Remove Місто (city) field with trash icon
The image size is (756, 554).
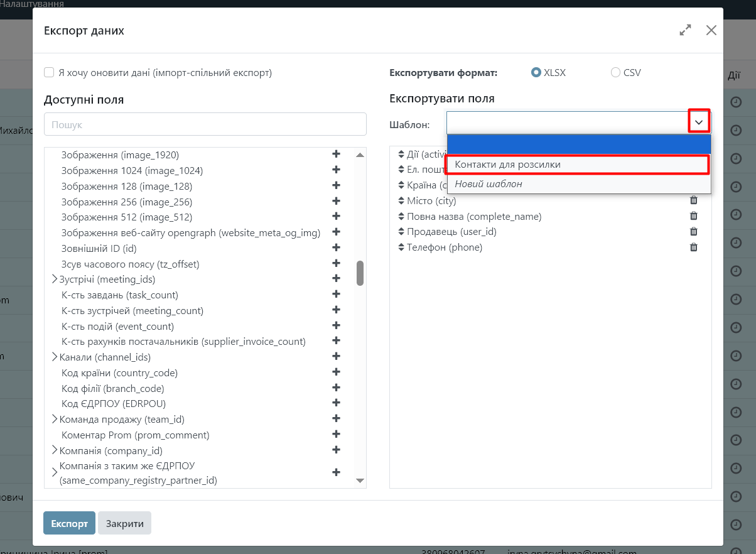(694, 200)
